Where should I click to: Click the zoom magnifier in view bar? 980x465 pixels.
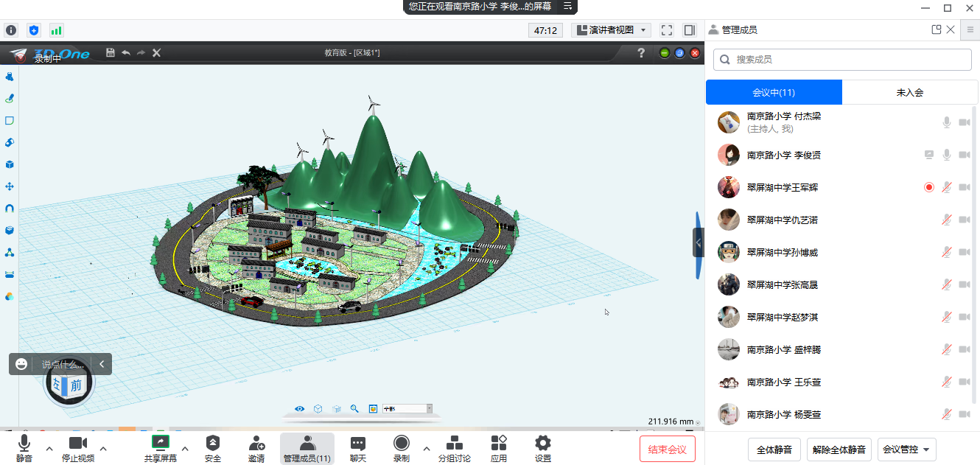tap(354, 408)
